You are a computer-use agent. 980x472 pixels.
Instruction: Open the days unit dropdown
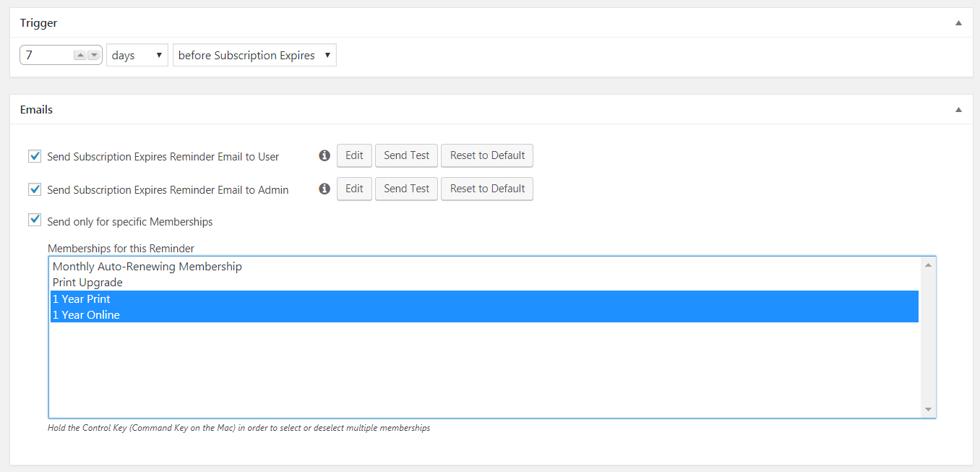(137, 56)
